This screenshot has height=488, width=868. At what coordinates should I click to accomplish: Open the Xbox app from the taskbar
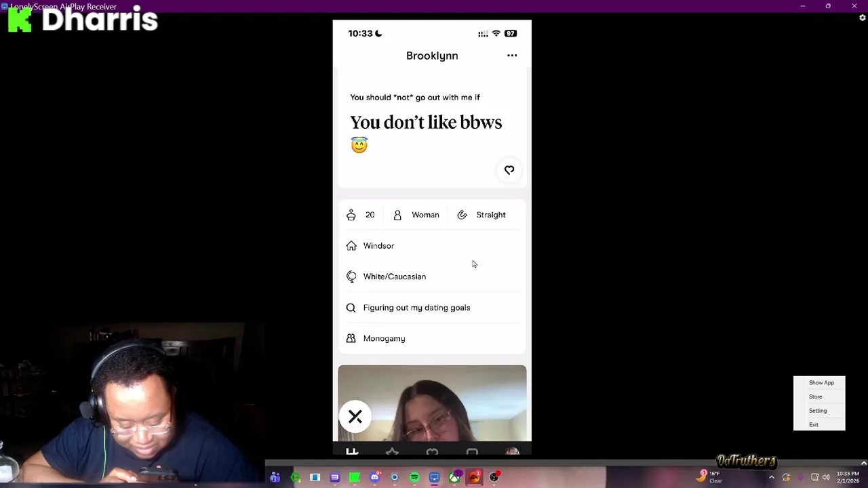tap(454, 477)
